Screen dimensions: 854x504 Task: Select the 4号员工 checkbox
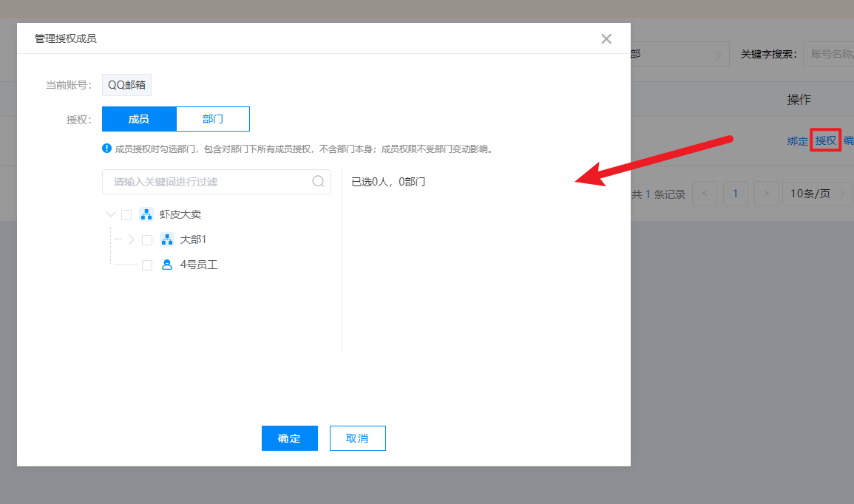(x=147, y=265)
